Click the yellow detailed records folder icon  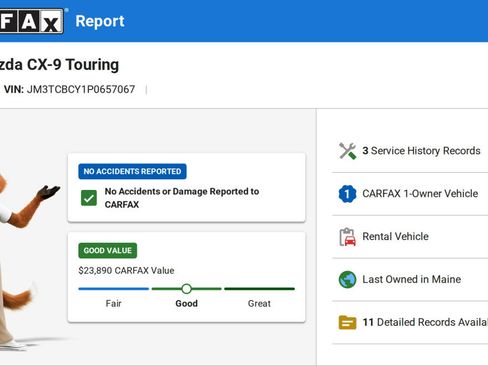347,322
